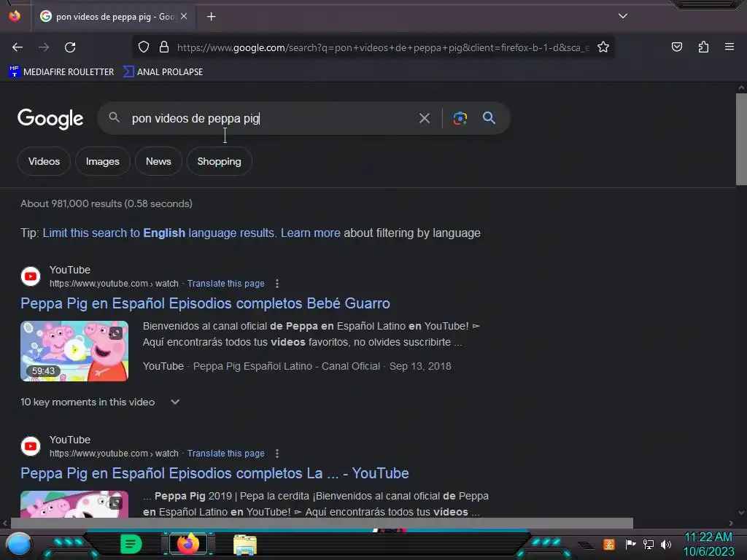Click the forward navigation arrow
The width and height of the screenshot is (747, 560).
(44, 47)
